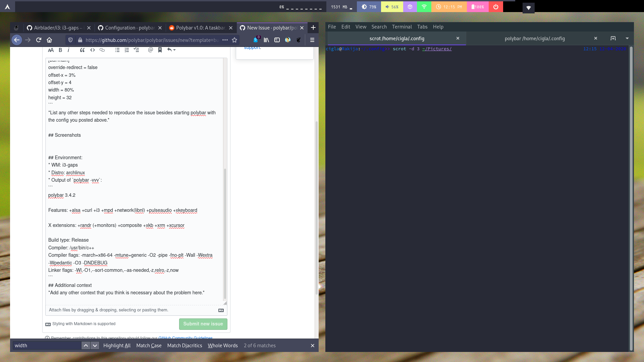Screen dimensions: 644x362
Task: Toggle Match Case in the find bar
Action: [x=149, y=345]
